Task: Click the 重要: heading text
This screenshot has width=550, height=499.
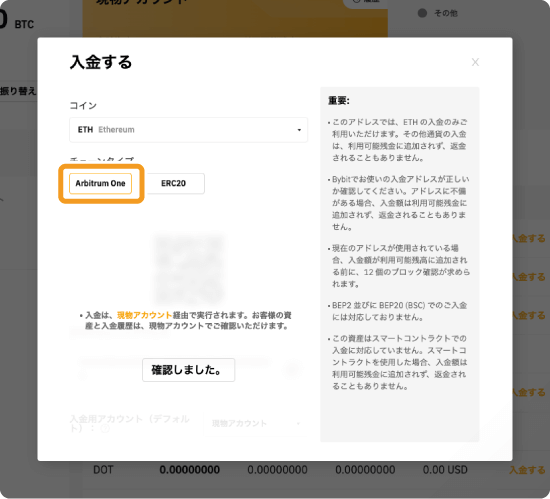Action: pos(339,101)
